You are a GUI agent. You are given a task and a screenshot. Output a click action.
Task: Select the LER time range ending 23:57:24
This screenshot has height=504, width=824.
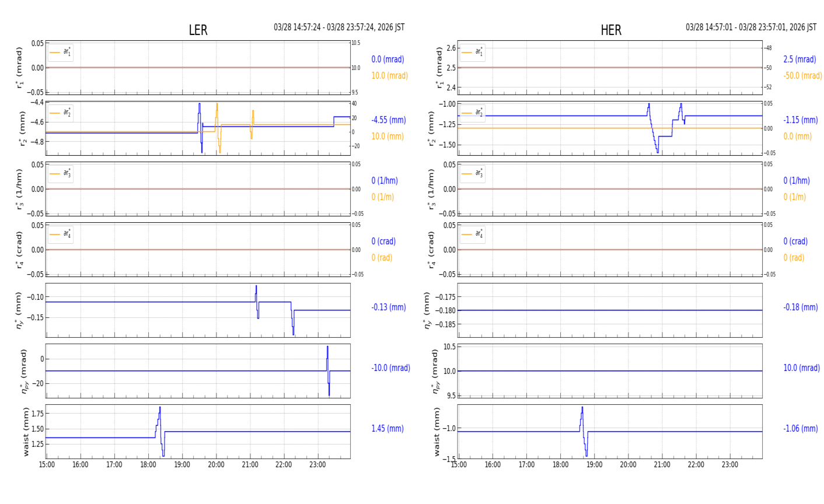(x=339, y=27)
